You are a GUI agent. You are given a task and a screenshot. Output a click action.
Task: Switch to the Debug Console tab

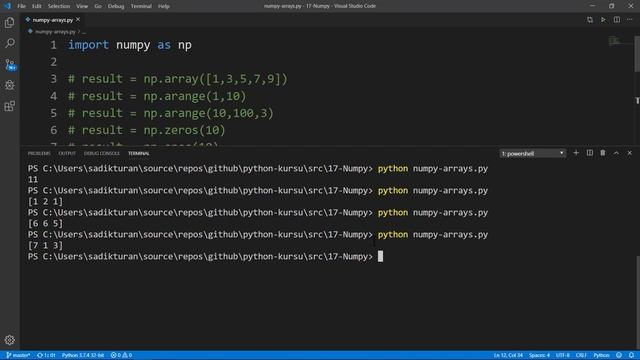tap(102, 153)
